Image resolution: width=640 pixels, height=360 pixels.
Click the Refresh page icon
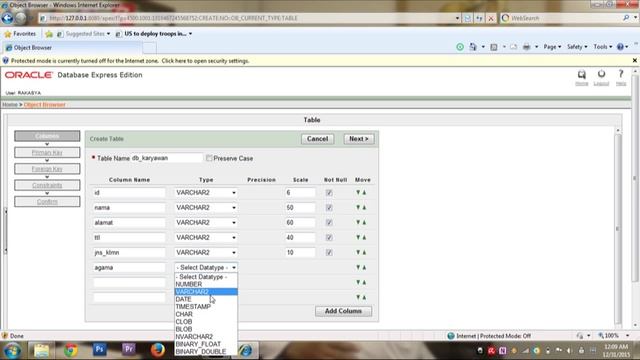pos(479,18)
